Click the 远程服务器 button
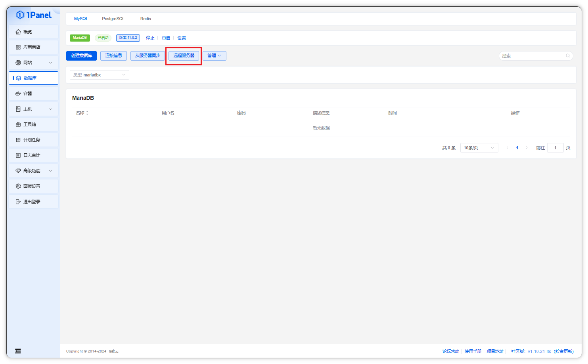 pos(184,56)
